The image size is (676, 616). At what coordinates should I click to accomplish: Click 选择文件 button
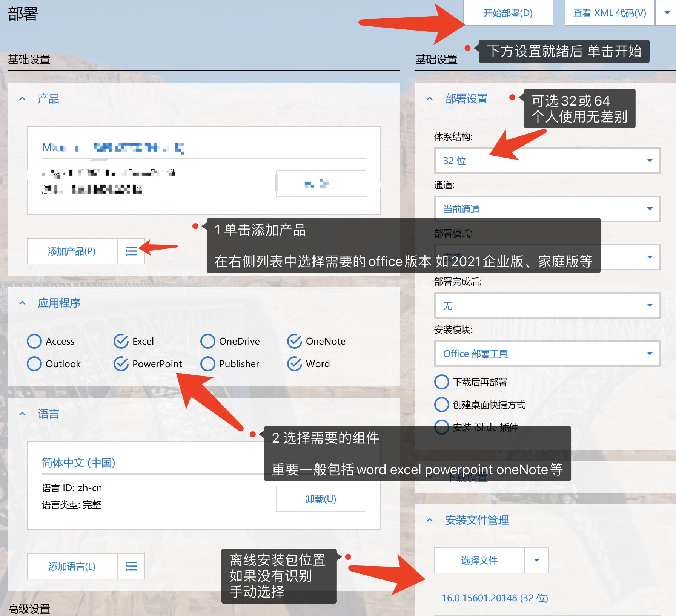(x=479, y=560)
